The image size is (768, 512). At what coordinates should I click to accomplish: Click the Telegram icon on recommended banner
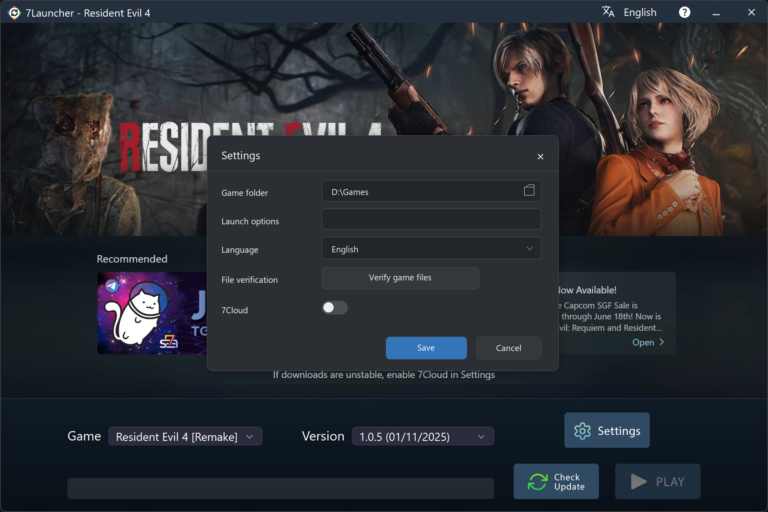tap(112, 286)
